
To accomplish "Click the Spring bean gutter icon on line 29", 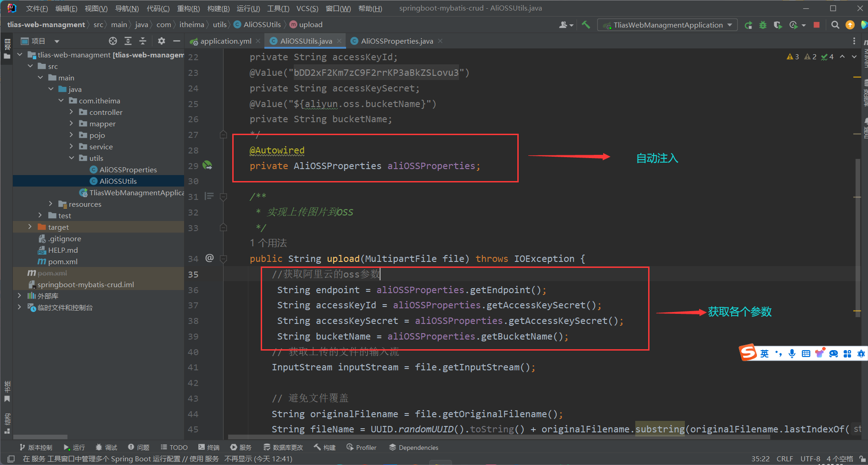I will 207,165.
